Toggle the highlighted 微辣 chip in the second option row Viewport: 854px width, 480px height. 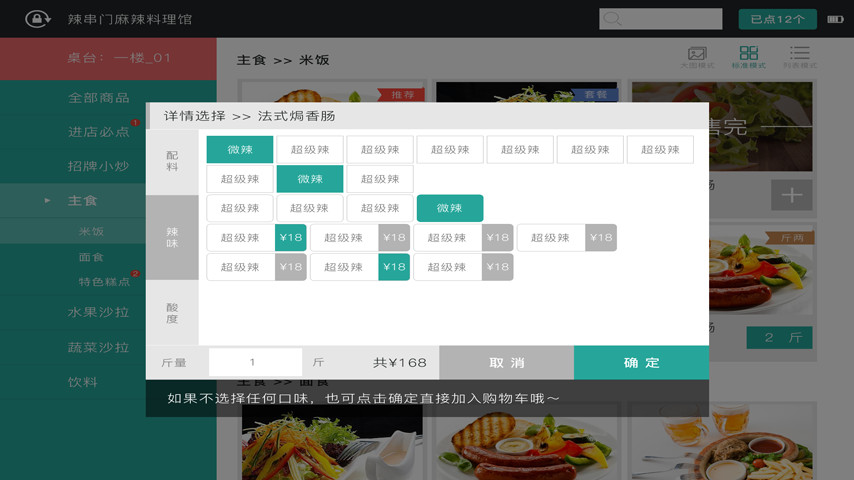coord(310,179)
